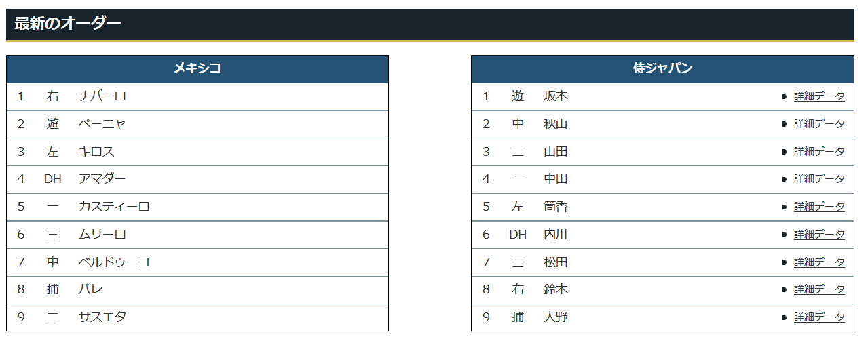Click the 最新のオーダー section heading
Viewport: 868px width, 345px height.
[67, 23]
